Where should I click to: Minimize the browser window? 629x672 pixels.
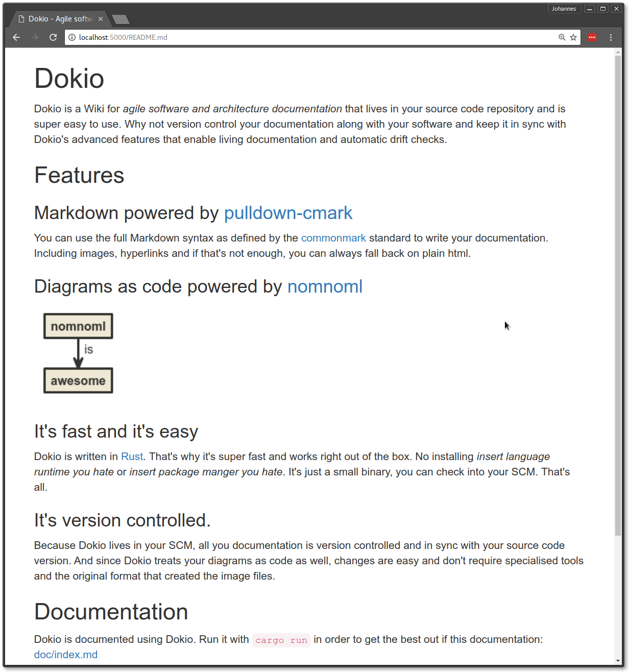[x=590, y=9]
